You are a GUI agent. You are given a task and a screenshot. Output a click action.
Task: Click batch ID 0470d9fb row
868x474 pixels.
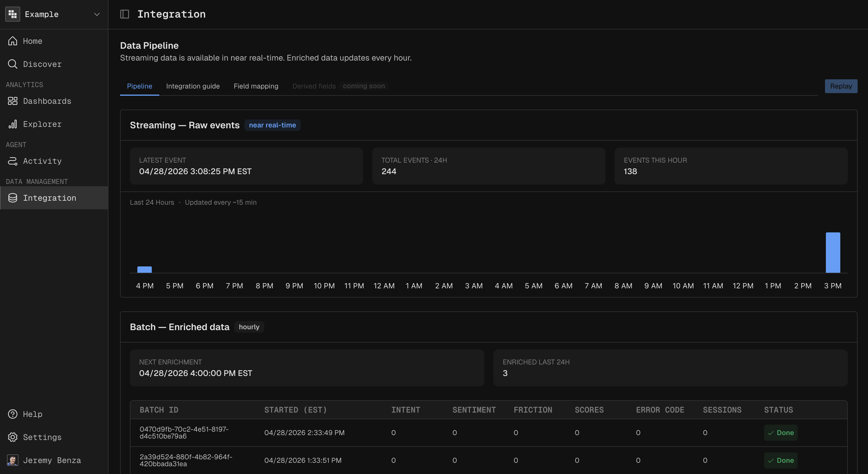tap(184, 432)
